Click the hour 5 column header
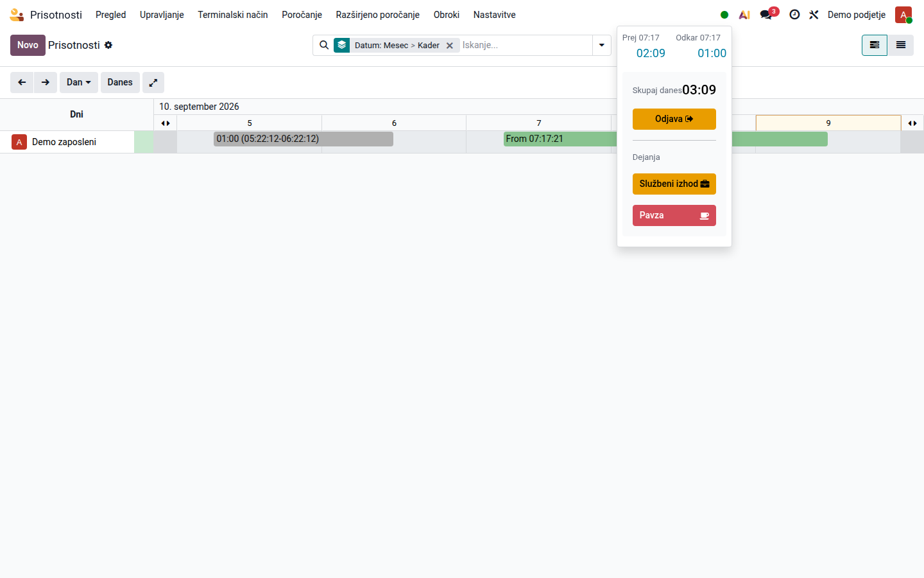924x578 pixels. point(250,123)
